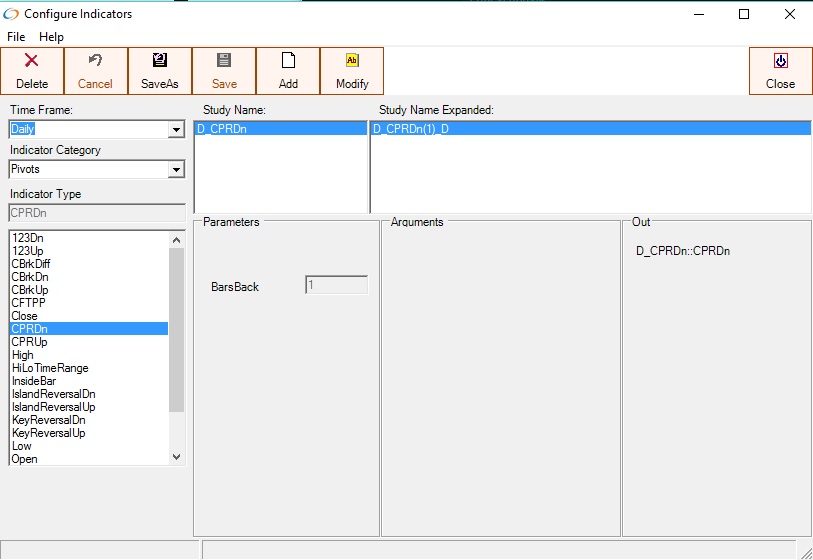Select CPRUp in the indicator list

pyautogui.click(x=29, y=342)
